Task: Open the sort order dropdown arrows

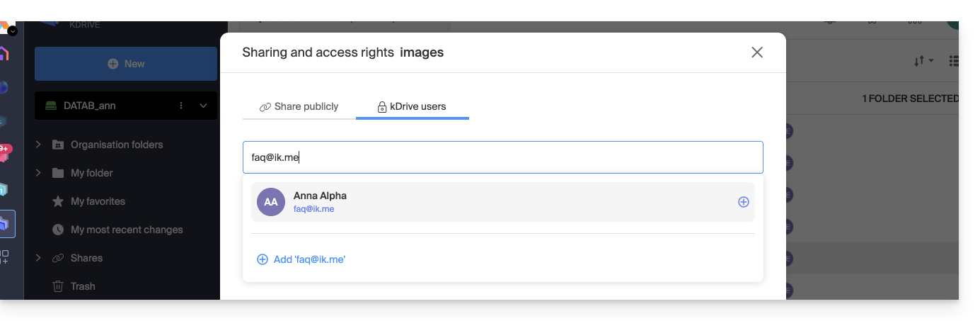Action: coord(923,62)
